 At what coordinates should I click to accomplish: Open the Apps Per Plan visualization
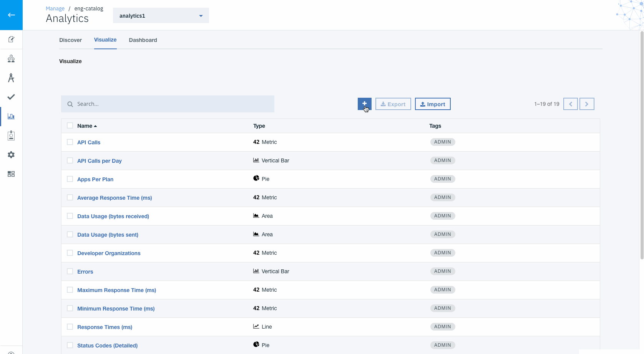pos(95,179)
